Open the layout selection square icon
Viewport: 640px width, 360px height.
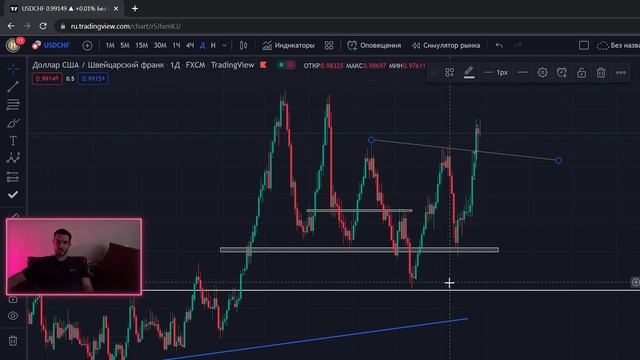(584, 46)
